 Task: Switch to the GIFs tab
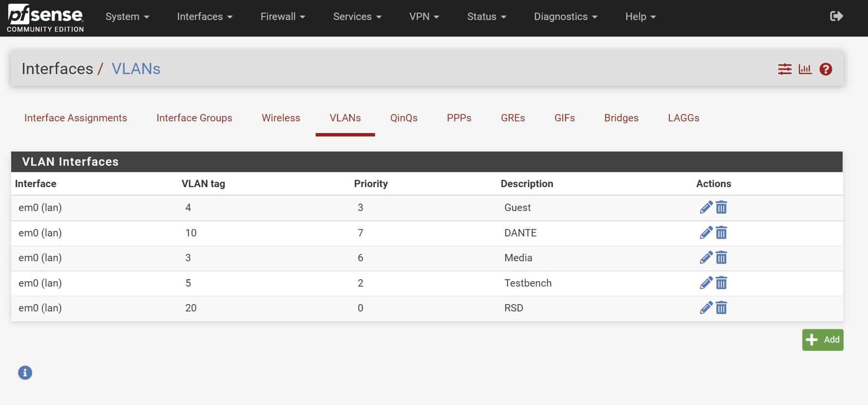tap(565, 118)
